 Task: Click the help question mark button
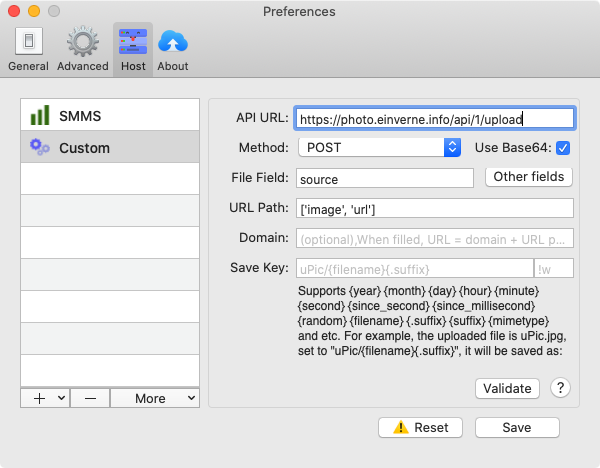(x=560, y=388)
